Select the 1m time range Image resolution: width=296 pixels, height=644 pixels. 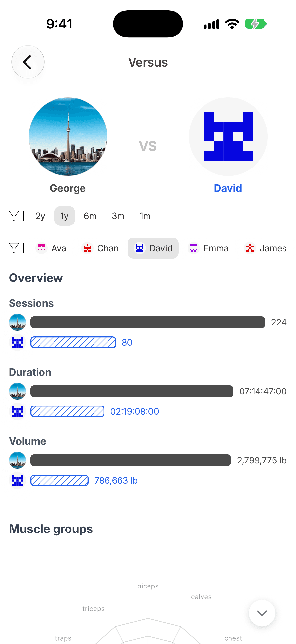145,216
